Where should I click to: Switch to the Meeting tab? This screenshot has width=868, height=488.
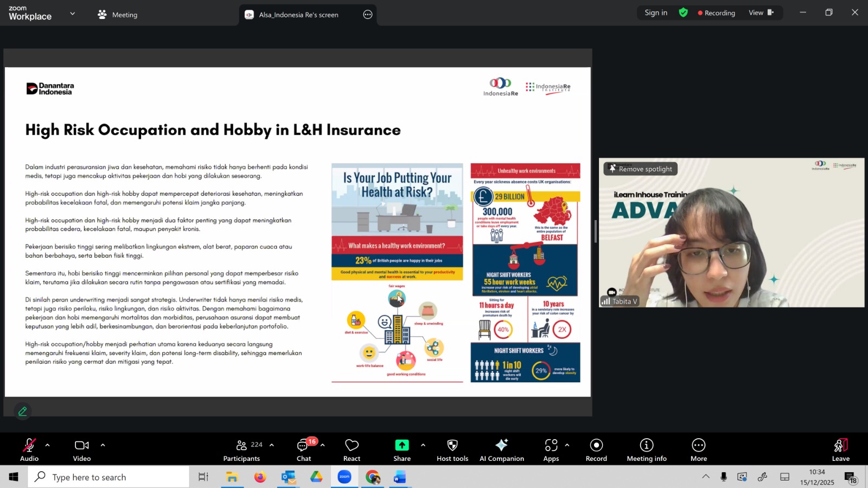pyautogui.click(x=118, y=15)
